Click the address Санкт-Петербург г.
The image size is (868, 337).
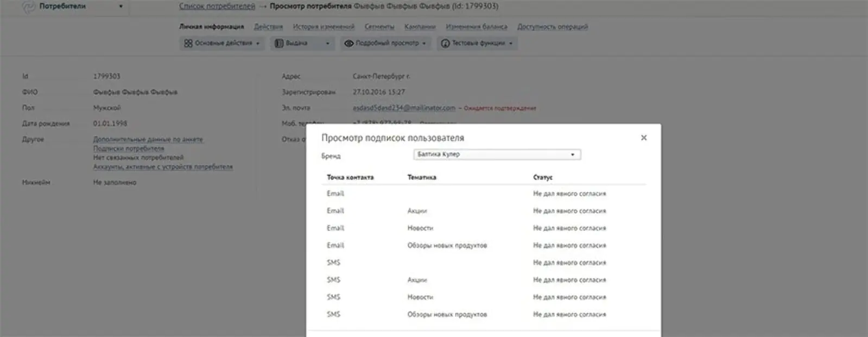click(382, 76)
